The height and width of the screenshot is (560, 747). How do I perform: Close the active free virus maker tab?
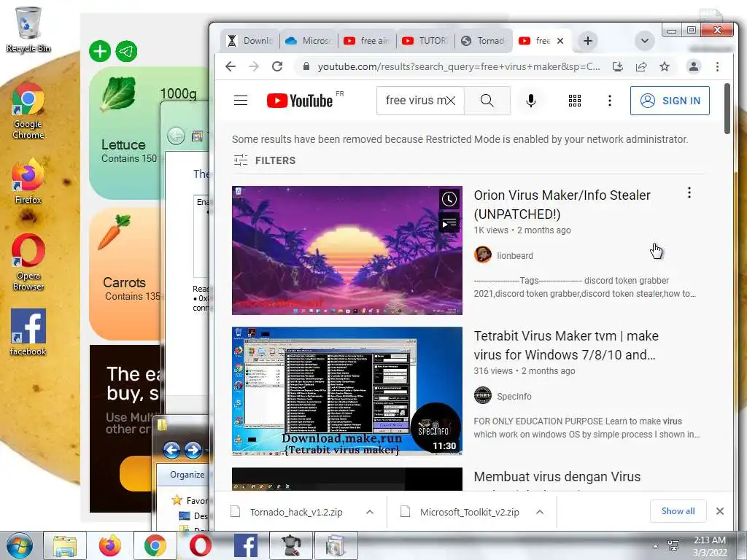[560, 41]
